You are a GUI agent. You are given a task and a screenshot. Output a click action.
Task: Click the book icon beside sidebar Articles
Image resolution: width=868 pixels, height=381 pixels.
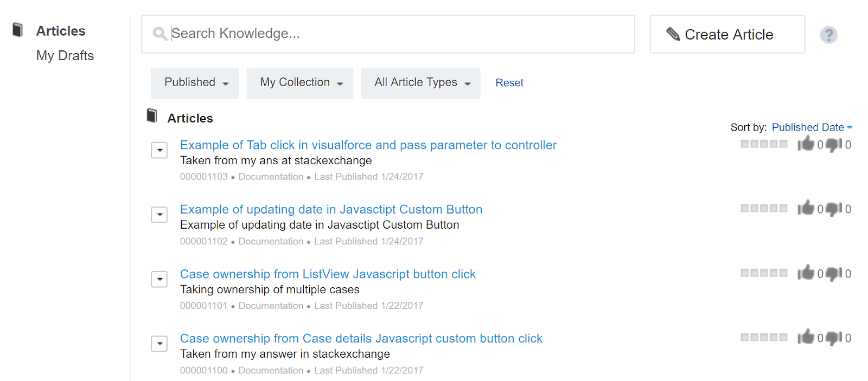[18, 30]
